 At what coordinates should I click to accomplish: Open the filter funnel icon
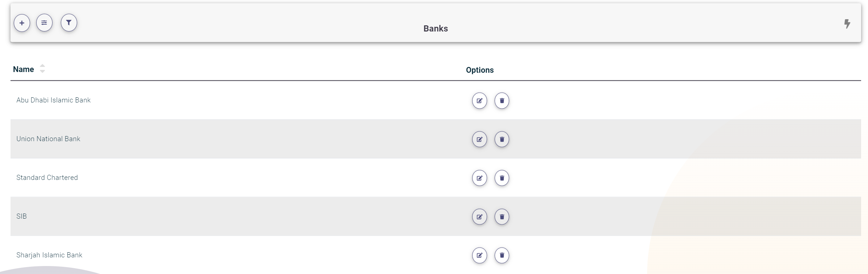click(x=69, y=23)
